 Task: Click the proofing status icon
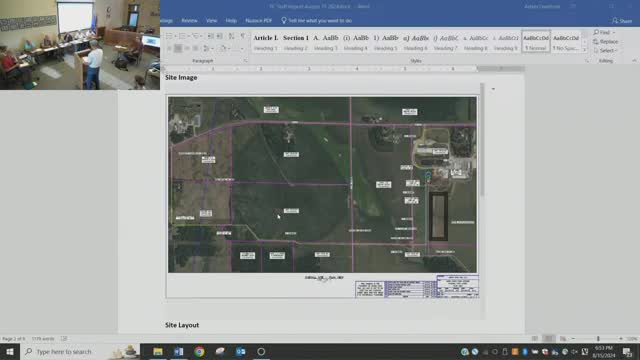tap(64, 339)
